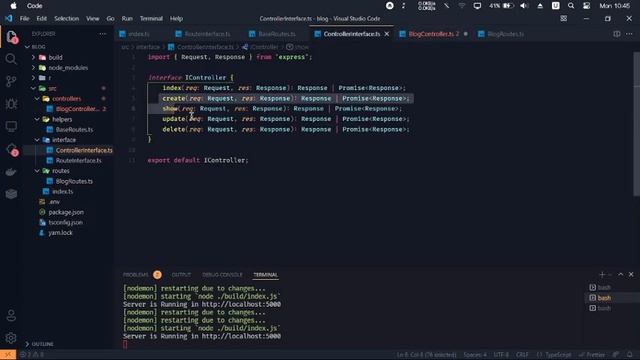Open Manage gear in activity bar
Image resolution: width=640 pixels, height=360 pixels.
[x=11, y=338]
